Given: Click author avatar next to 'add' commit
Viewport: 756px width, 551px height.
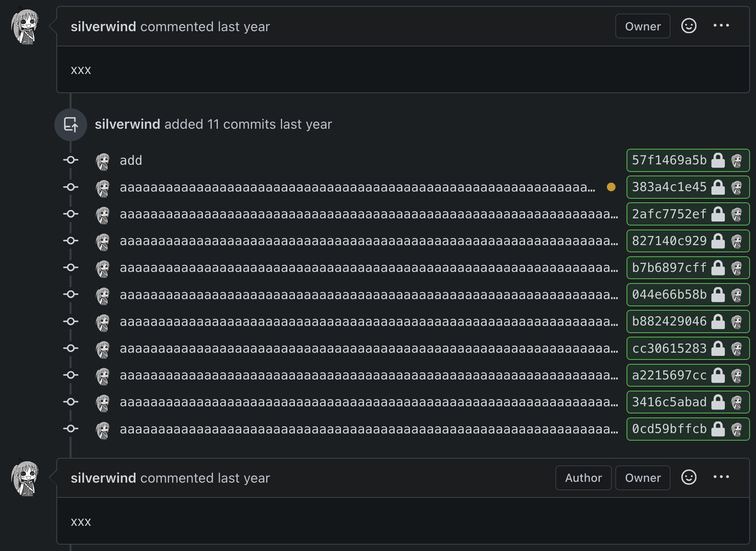Looking at the screenshot, I should [x=103, y=161].
